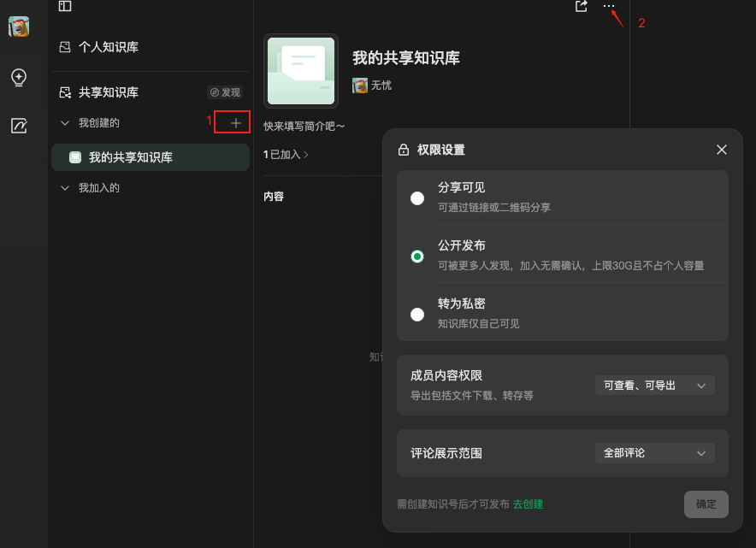The width and height of the screenshot is (756, 548).
Task: Open the 可查看、可导出 permission dropdown
Action: point(654,385)
